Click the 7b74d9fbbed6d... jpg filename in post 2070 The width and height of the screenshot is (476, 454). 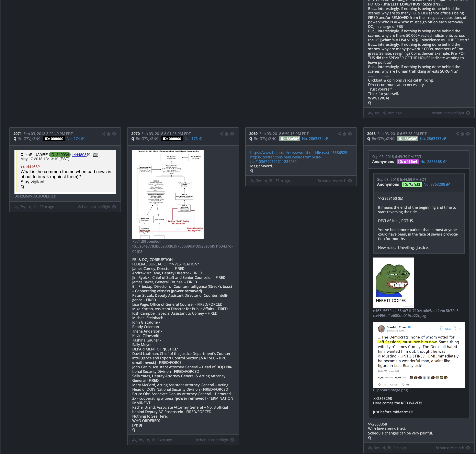[182, 246]
